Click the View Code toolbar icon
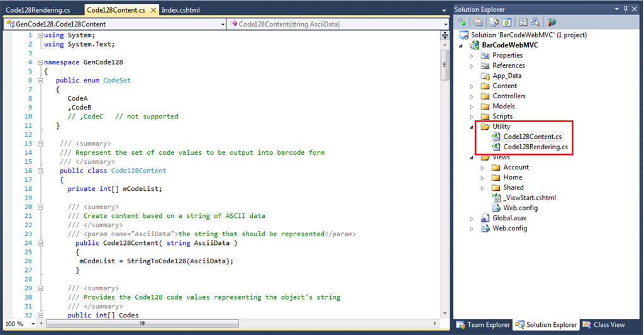The width and height of the screenshot is (644, 335). tap(523, 22)
